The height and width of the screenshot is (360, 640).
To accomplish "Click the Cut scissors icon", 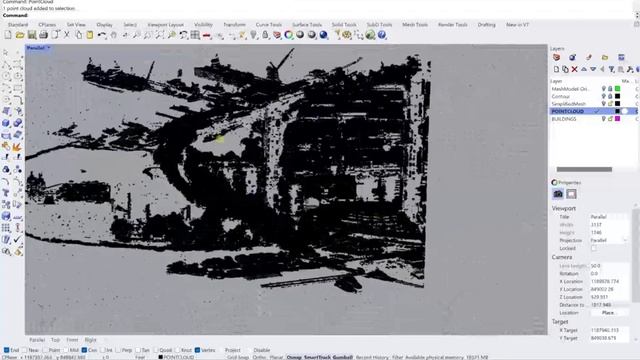I will [67, 36].
